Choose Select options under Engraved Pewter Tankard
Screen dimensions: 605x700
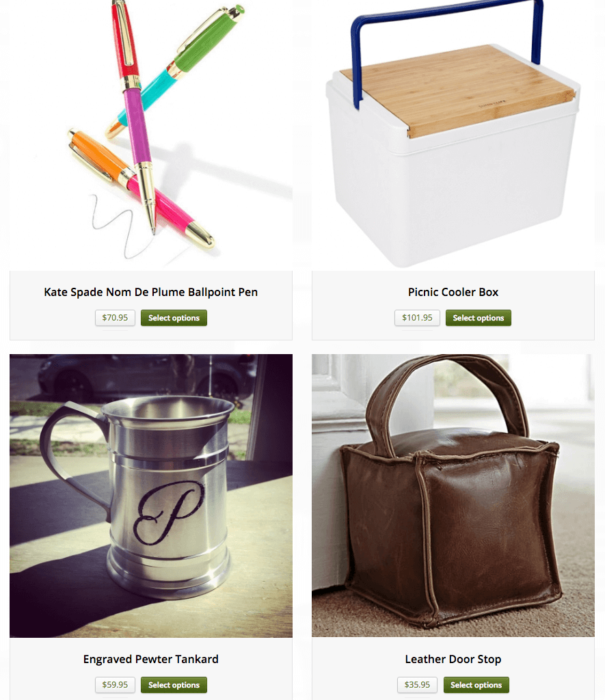[174, 685]
